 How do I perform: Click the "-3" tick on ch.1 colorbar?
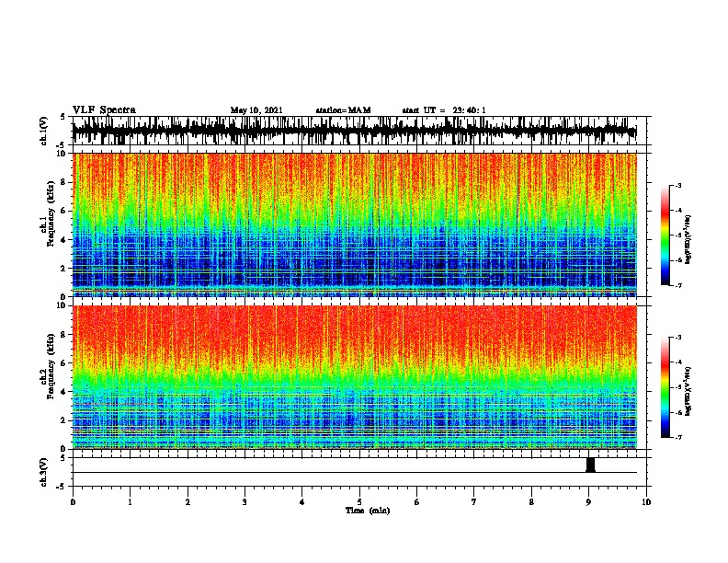pos(678,185)
